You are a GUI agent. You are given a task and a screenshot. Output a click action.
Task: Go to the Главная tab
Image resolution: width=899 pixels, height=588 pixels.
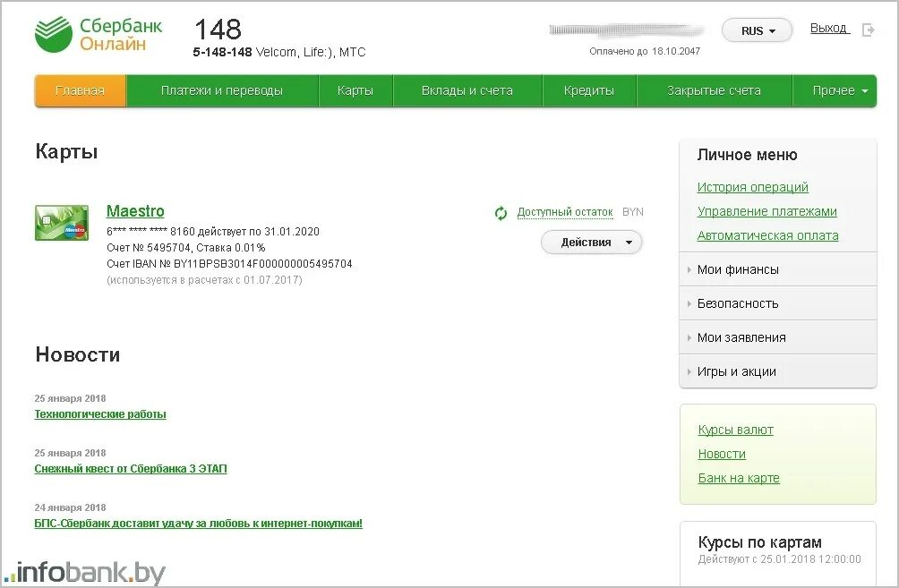click(x=81, y=90)
